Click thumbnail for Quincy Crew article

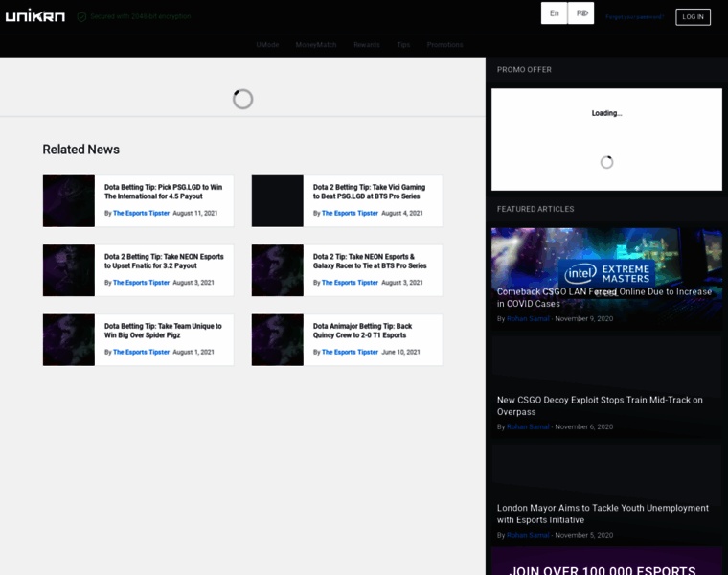[278, 339]
